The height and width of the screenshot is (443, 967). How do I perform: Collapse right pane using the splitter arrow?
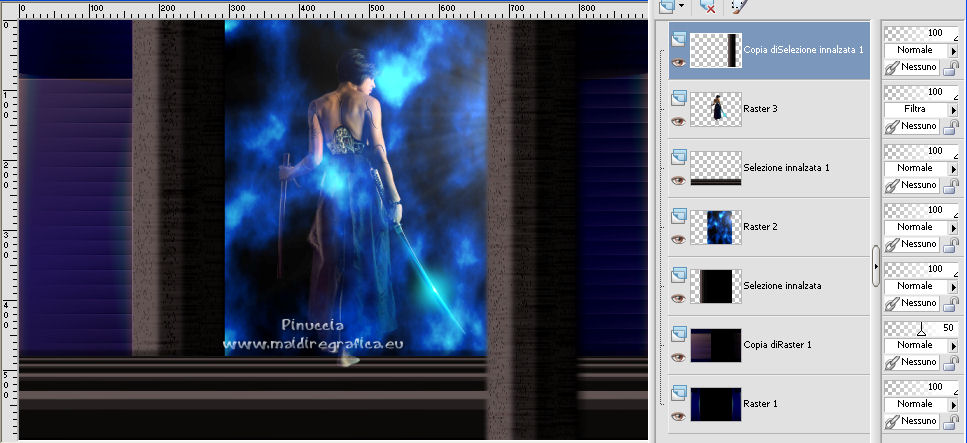[x=876, y=266]
